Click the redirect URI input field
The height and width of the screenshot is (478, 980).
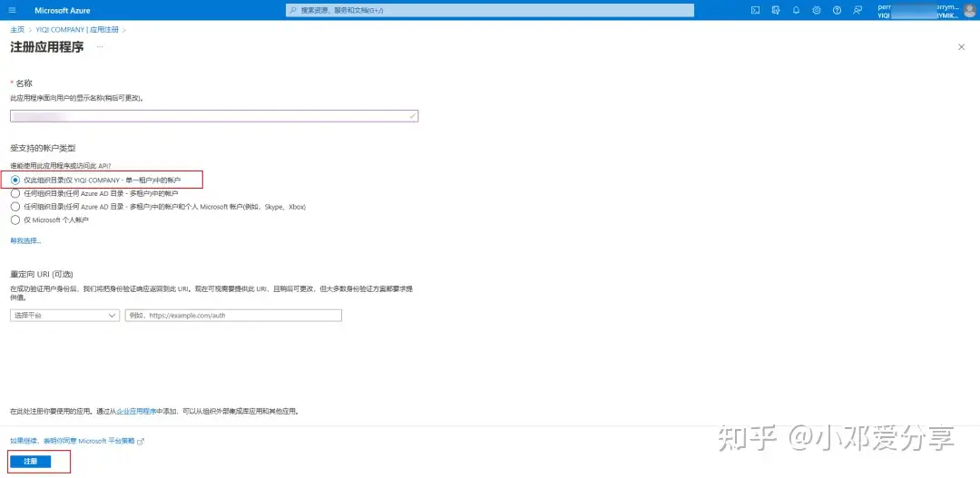(233, 316)
